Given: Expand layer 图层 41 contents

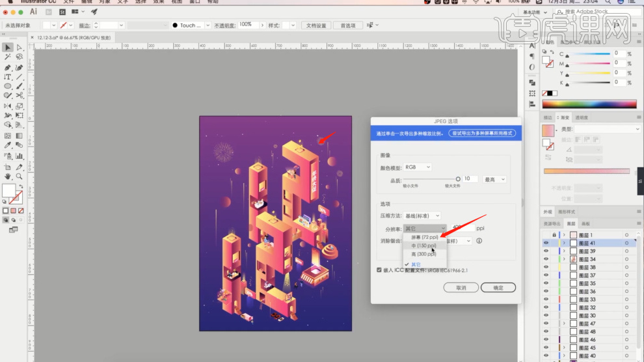Looking at the screenshot, I should 564,243.
